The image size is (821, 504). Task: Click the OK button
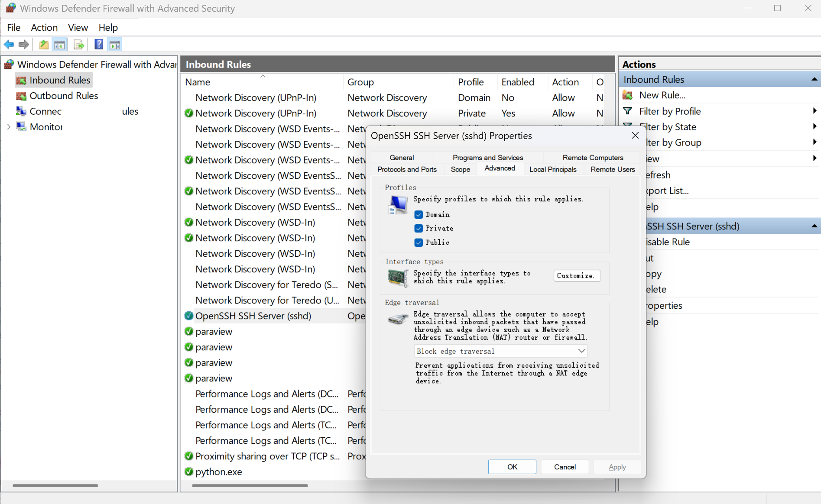click(512, 467)
